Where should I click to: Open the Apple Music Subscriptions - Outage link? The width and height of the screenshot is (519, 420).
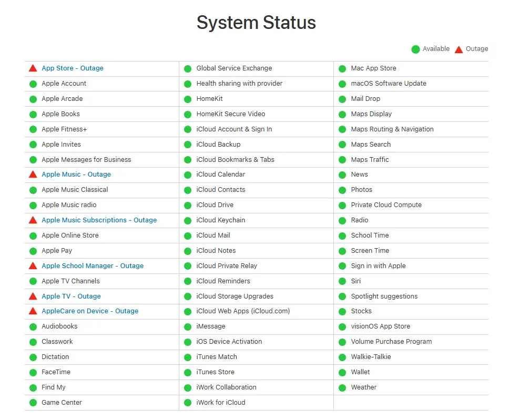click(99, 220)
